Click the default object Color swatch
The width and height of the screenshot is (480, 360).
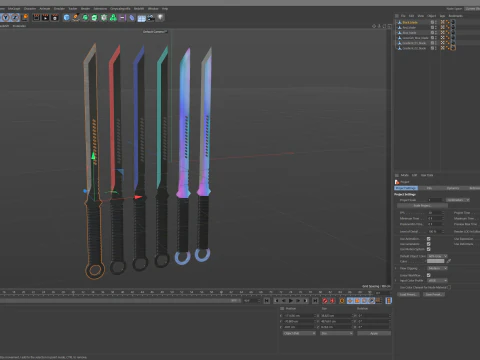click(436, 261)
